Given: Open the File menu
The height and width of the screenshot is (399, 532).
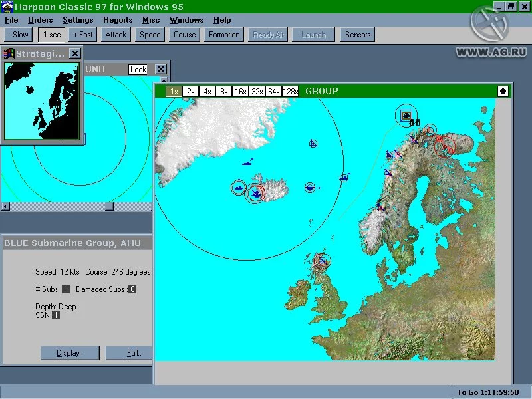Looking at the screenshot, I should (11, 20).
